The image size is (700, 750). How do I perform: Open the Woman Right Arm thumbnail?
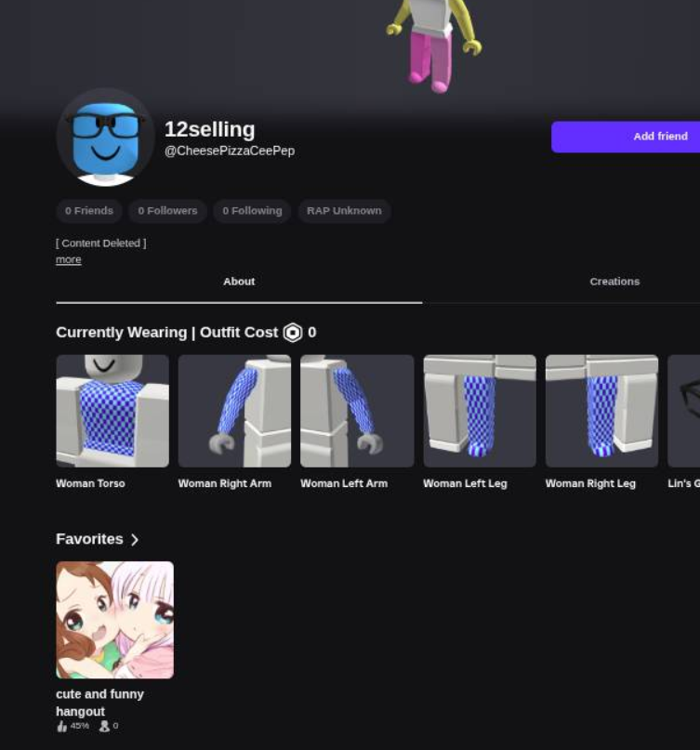(x=234, y=411)
